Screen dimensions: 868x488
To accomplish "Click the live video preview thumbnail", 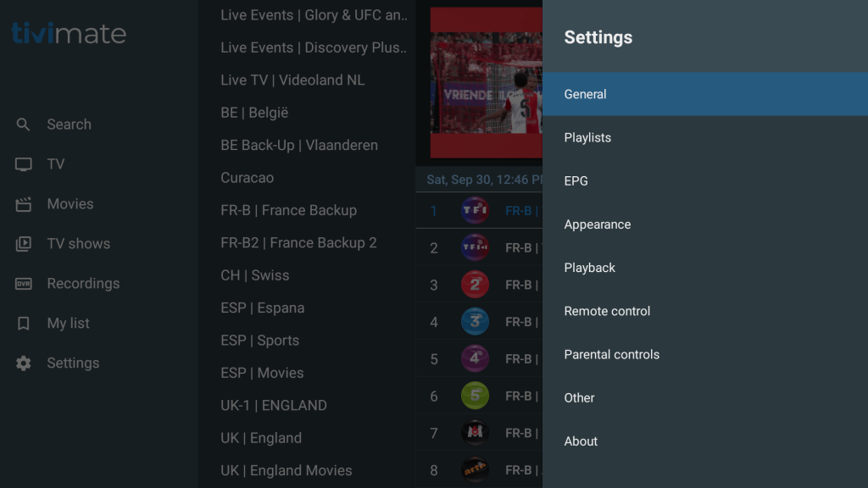I will 485,82.
